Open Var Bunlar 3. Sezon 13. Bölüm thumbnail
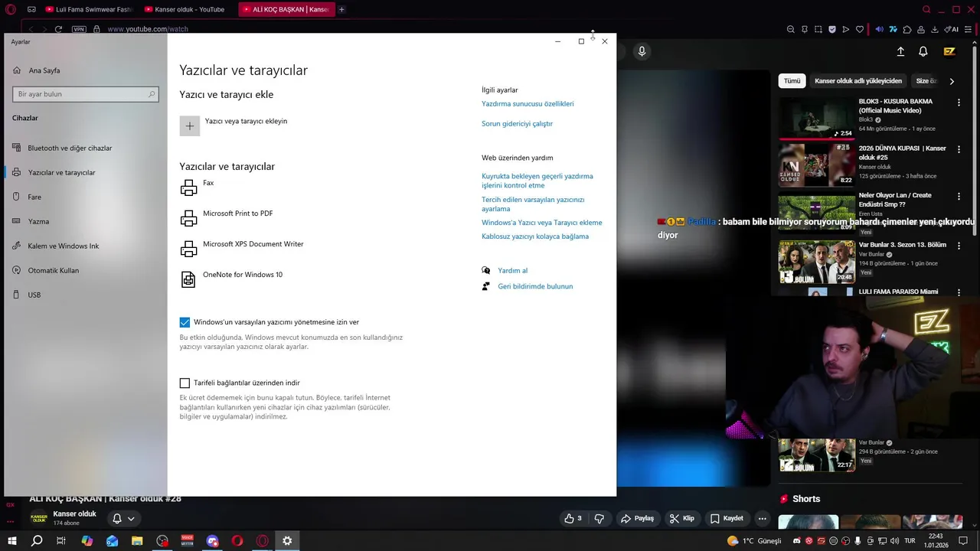980x551 pixels. (x=817, y=262)
